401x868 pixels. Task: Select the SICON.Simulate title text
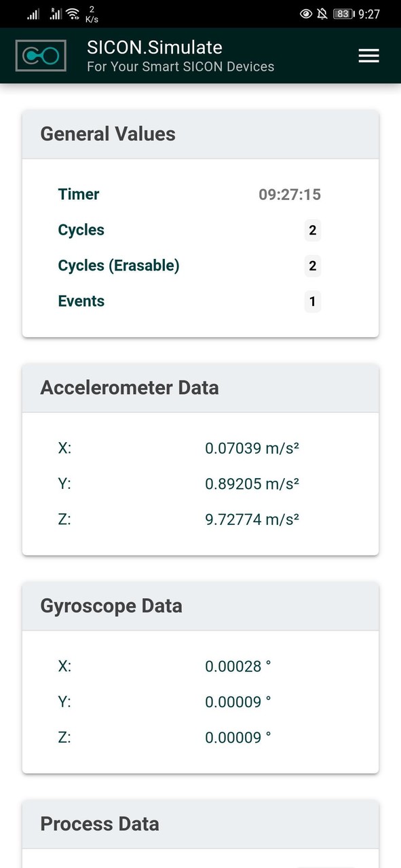(x=154, y=47)
